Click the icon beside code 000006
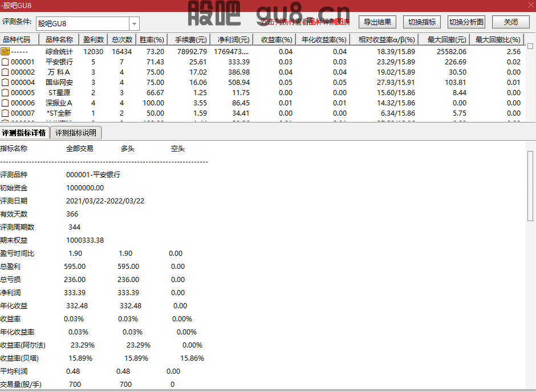Screen dimensions: 536x392 pos(5,103)
